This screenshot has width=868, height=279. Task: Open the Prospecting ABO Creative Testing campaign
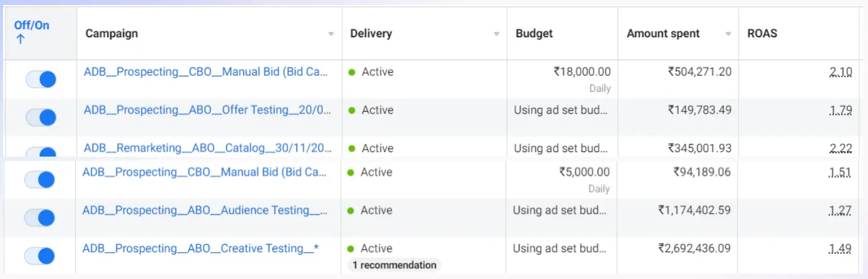point(200,249)
